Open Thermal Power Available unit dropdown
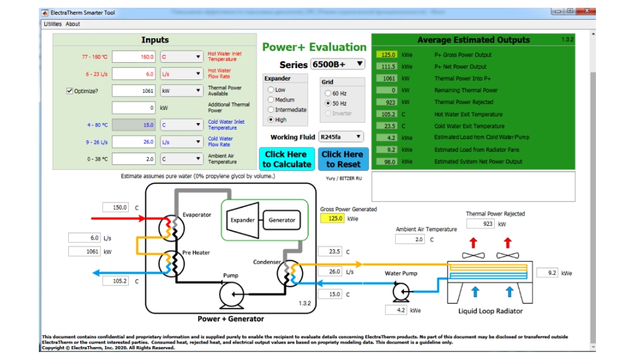 [182, 91]
